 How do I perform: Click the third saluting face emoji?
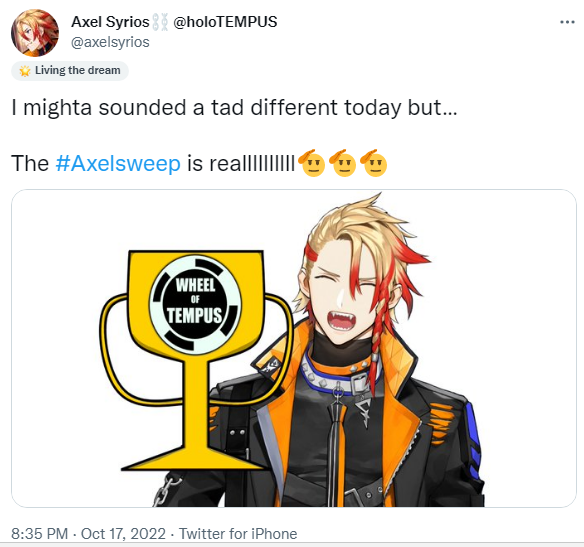[374, 163]
